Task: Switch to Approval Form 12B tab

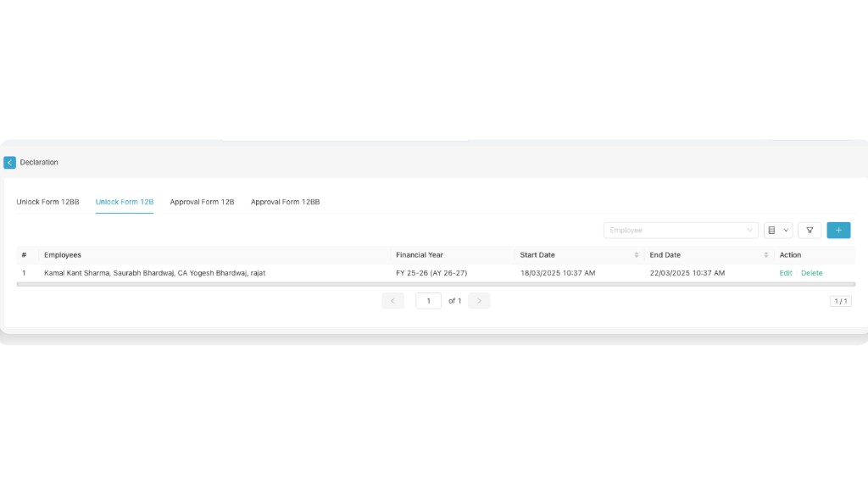Action: click(202, 202)
